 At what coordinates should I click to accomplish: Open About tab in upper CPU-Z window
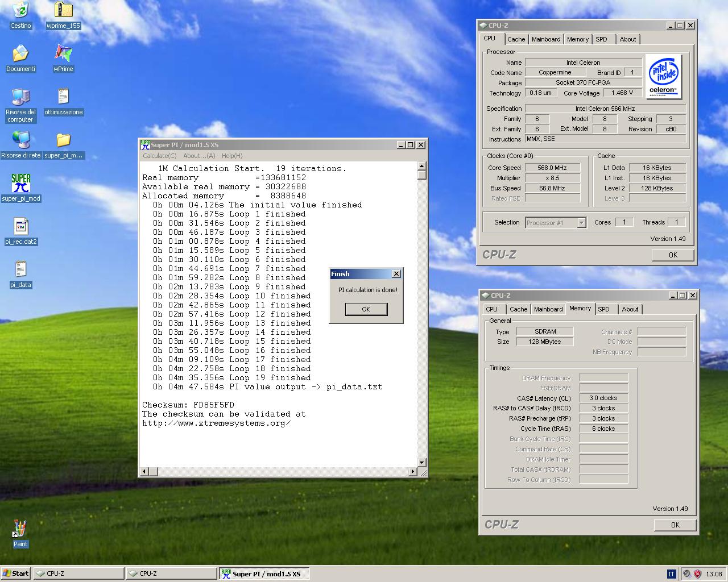628,39
